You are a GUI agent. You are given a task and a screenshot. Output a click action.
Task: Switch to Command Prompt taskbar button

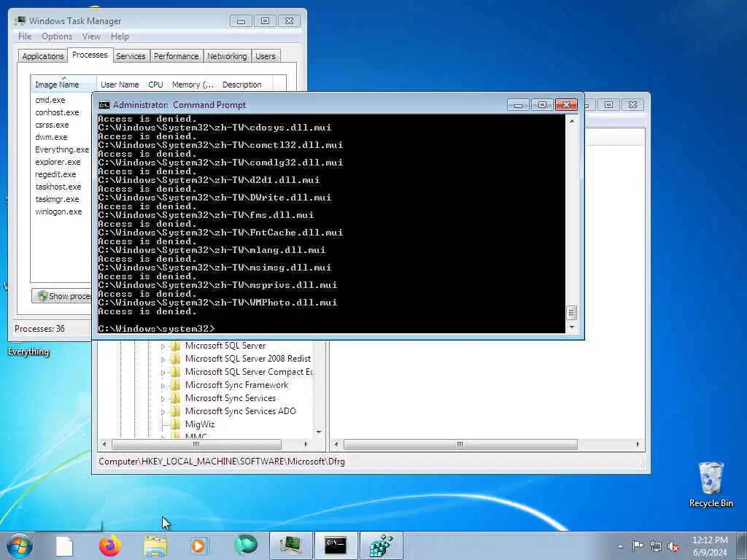pyautogui.click(x=336, y=545)
